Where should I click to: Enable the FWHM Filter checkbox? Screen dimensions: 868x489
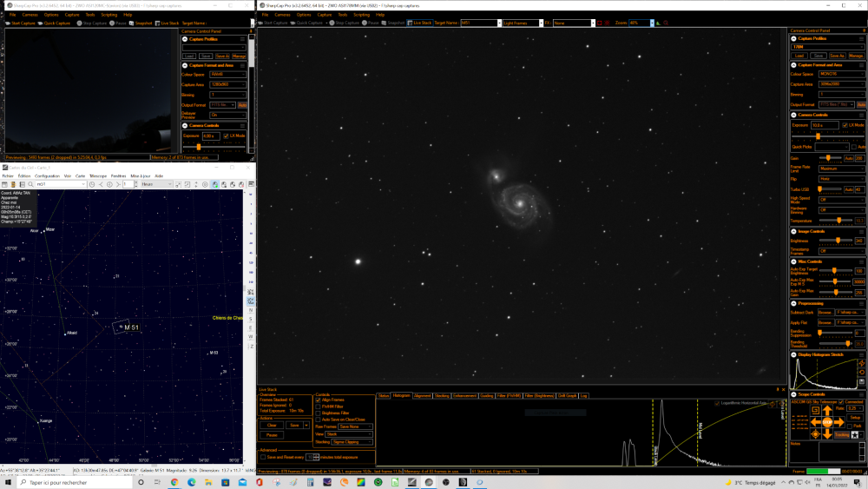click(318, 406)
